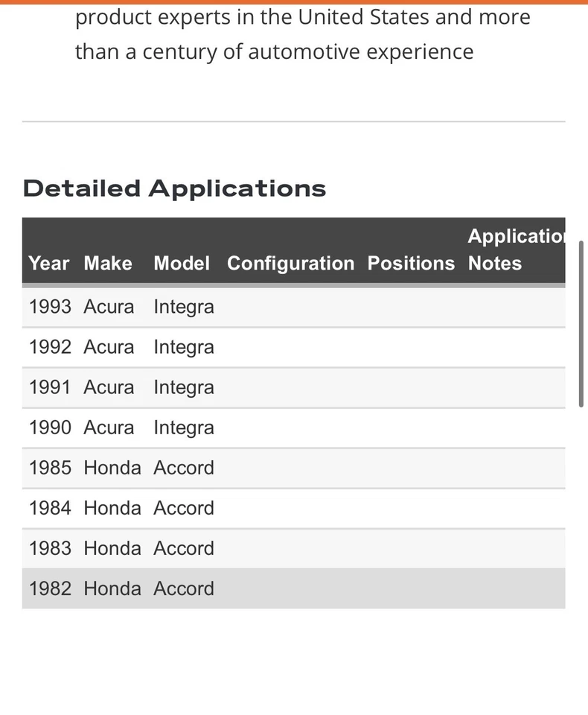Click the Application Notes column header
The width and height of the screenshot is (588, 715).
click(x=515, y=250)
